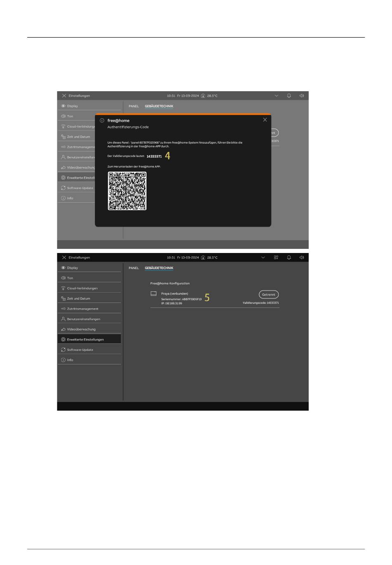392x565 pixels.
Task: Select the PANEL tab in the Fraya screenshot
Action: point(134,268)
